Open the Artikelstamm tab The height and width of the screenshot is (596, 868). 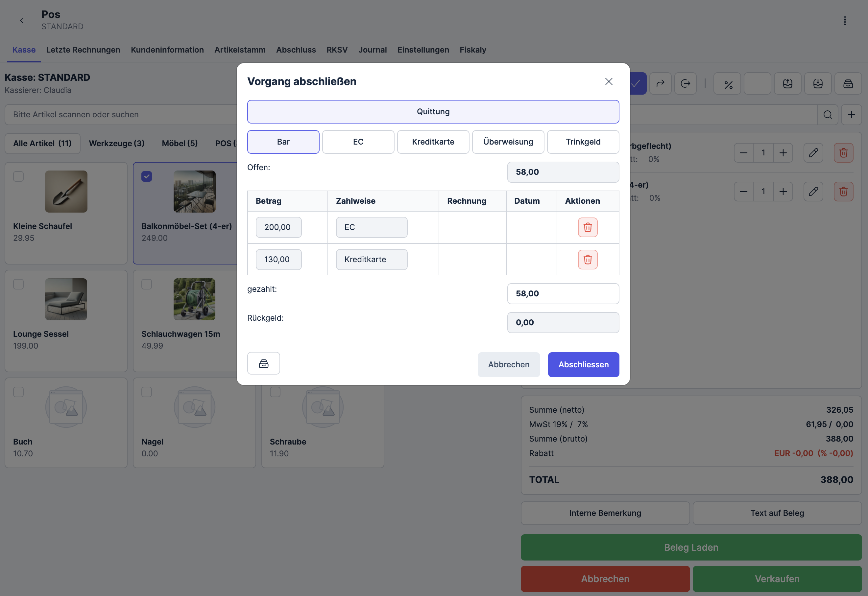point(239,50)
